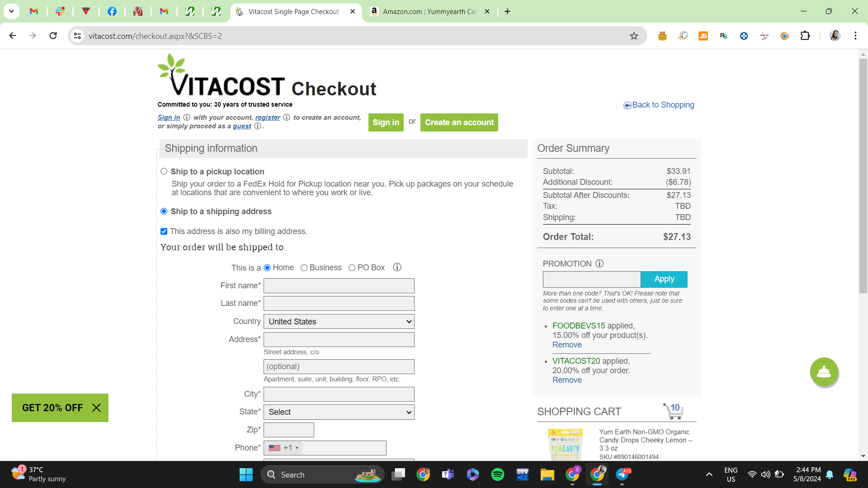Open the Yum Earth candy product thumbnail
Image resolution: width=868 pixels, height=488 pixels.
(x=565, y=444)
